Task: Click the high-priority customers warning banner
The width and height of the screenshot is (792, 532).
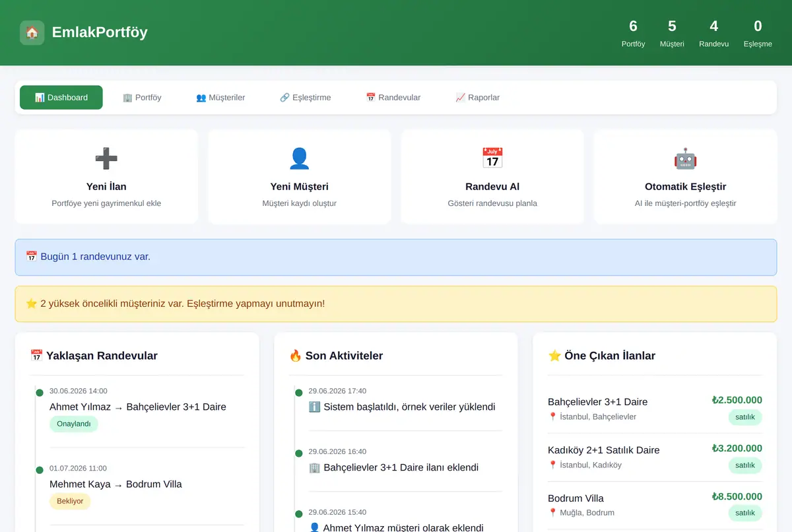Action: click(x=396, y=304)
